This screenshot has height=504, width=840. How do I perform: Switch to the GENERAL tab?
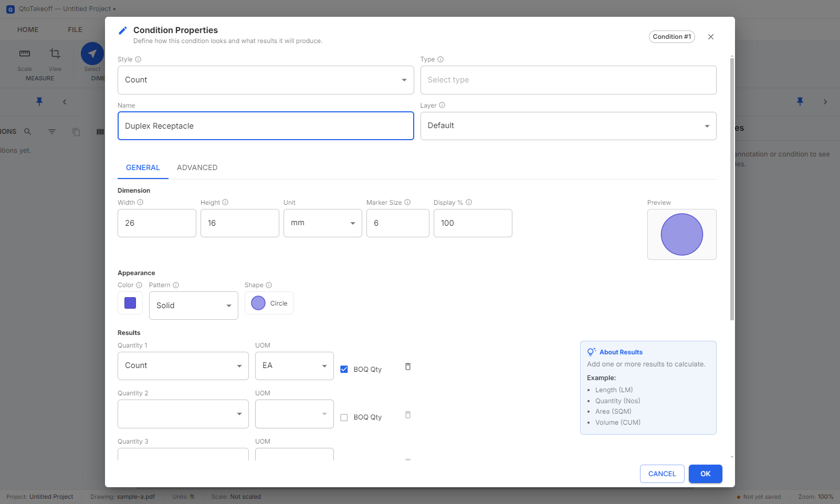pos(143,167)
